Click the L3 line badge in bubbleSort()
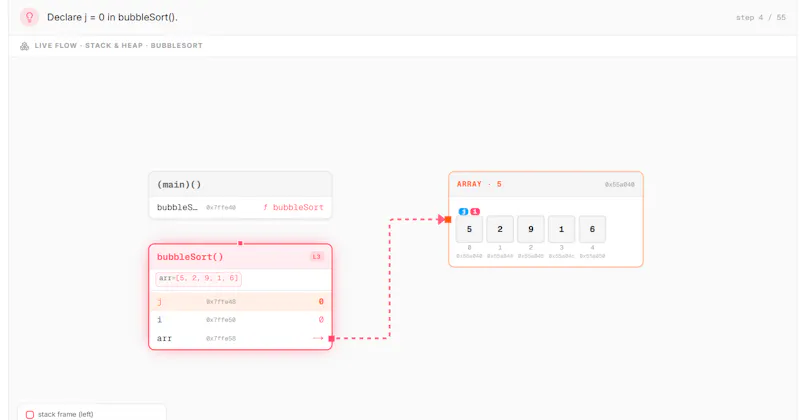This screenshot has width=800, height=420. [316, 257]
